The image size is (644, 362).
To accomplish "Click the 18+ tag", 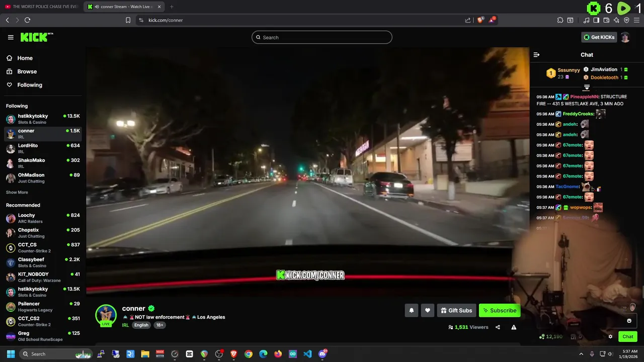I will pos(159,325).
